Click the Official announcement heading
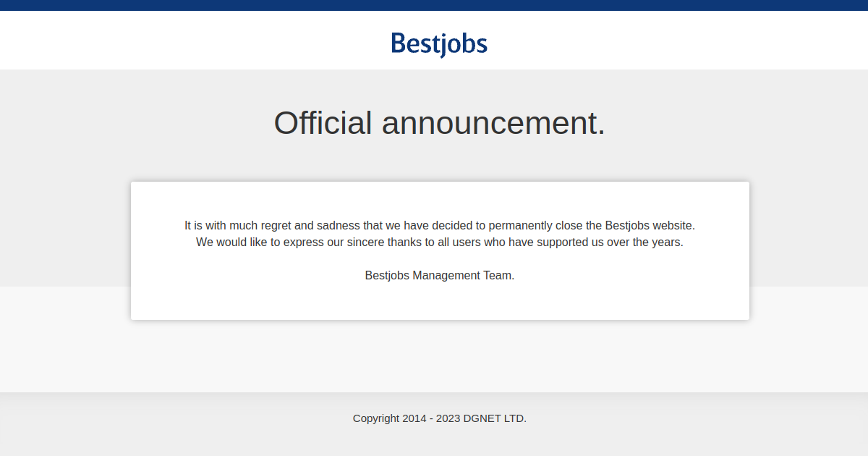This screenshot has width=868, height=456. click(439, 123)
